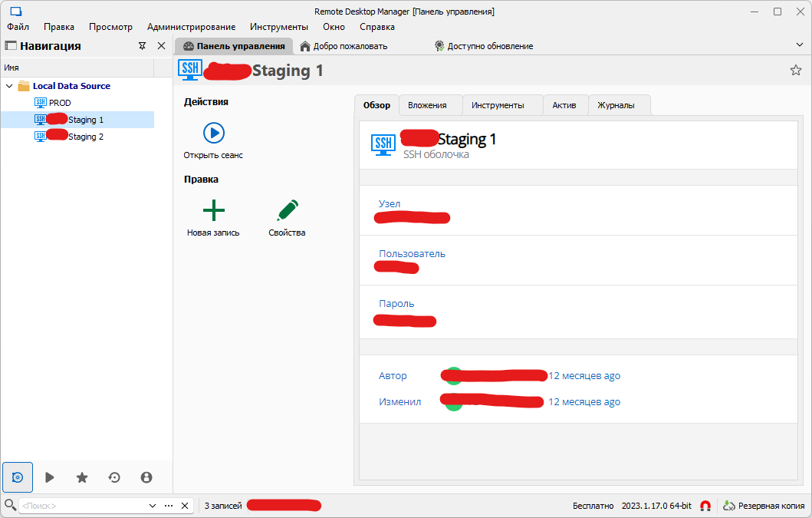Open the Инструменты tab in the dashboard

point(498,105)
